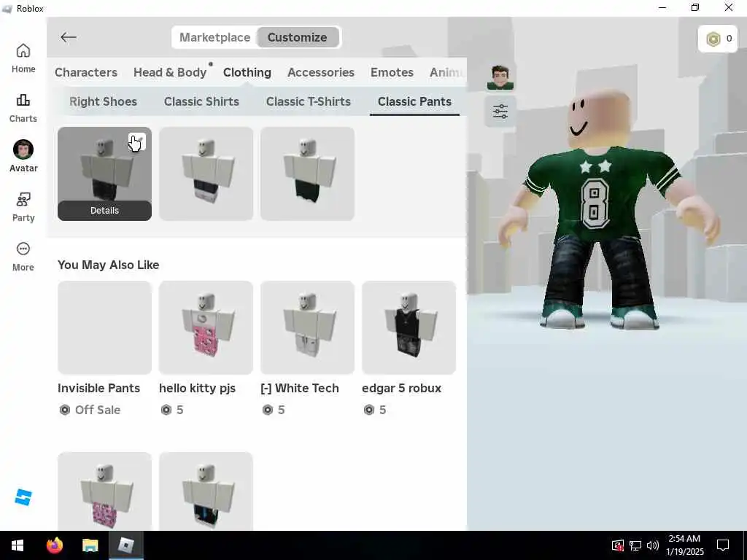Open the black and blue pants in bottom row

[x=206, y=491]
